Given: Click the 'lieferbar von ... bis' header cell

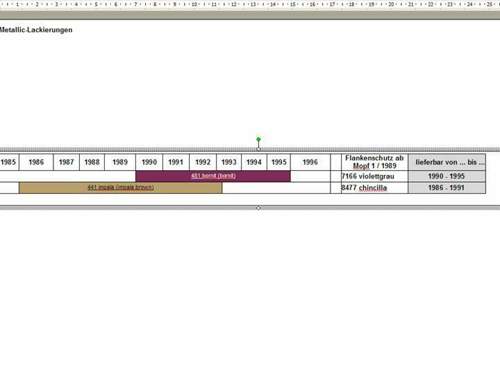Looking at the screenshot, I should click(x=447, y=162).
